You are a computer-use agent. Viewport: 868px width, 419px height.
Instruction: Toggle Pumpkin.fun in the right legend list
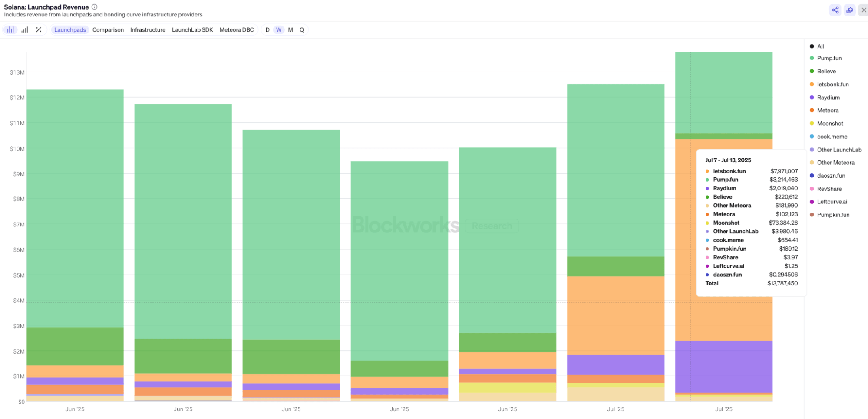pos(829,215)
